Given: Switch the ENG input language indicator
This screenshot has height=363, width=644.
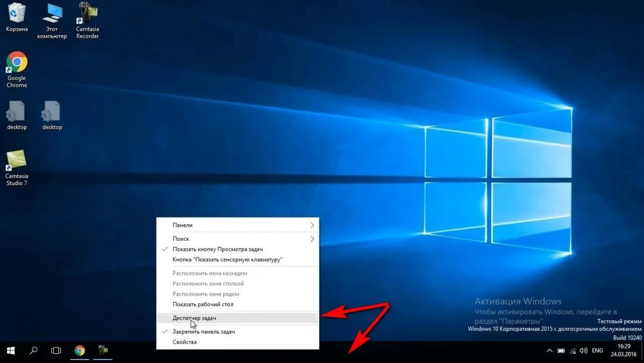Looking at the screenshot, I should [597, 350].
